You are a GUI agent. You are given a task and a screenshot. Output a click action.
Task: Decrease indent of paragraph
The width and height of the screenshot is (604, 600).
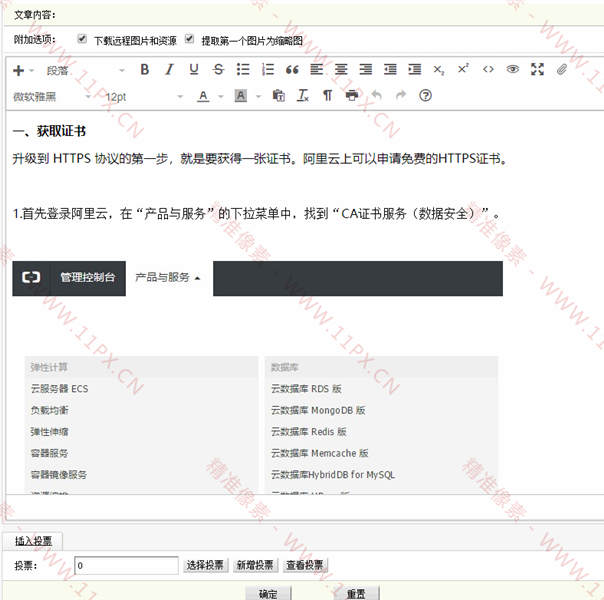tap(390, 70)
